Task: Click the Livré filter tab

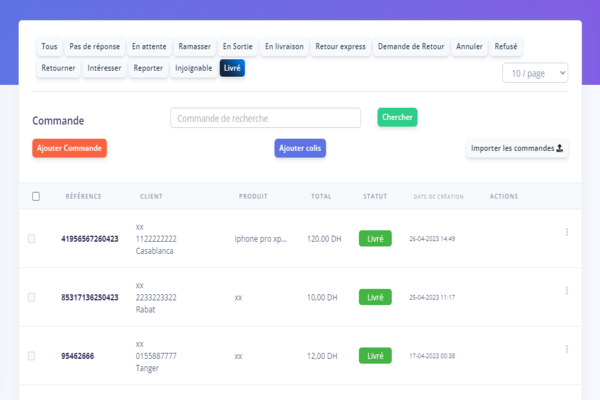Action: (x=233, y=69)
